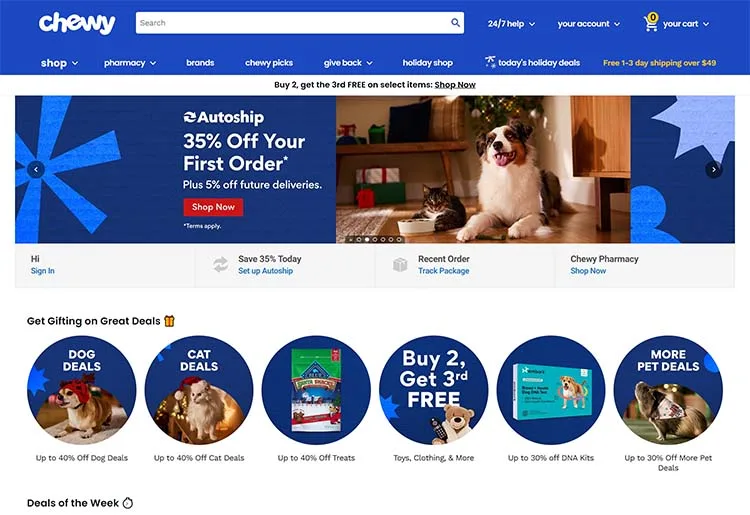Expand the shop dropdown menu

tap(59, 63)
